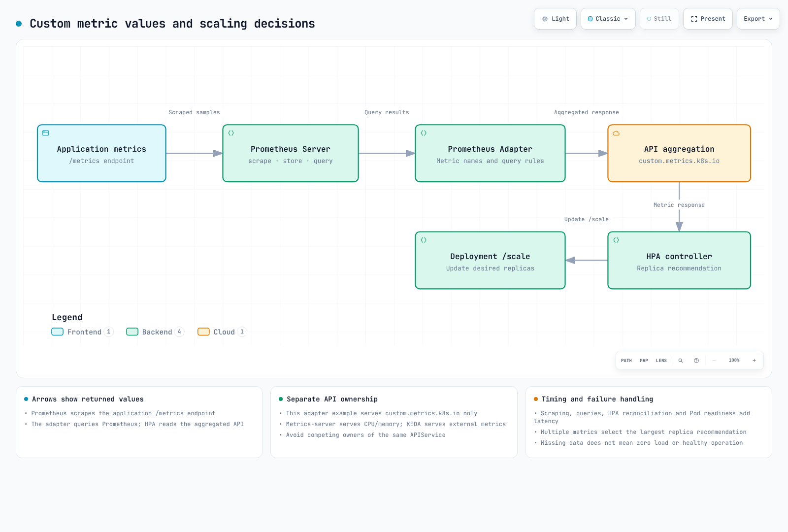Click the 'Separate API ownership' card heading
This screenshot has height=532, width=788.
coord(332,399)
